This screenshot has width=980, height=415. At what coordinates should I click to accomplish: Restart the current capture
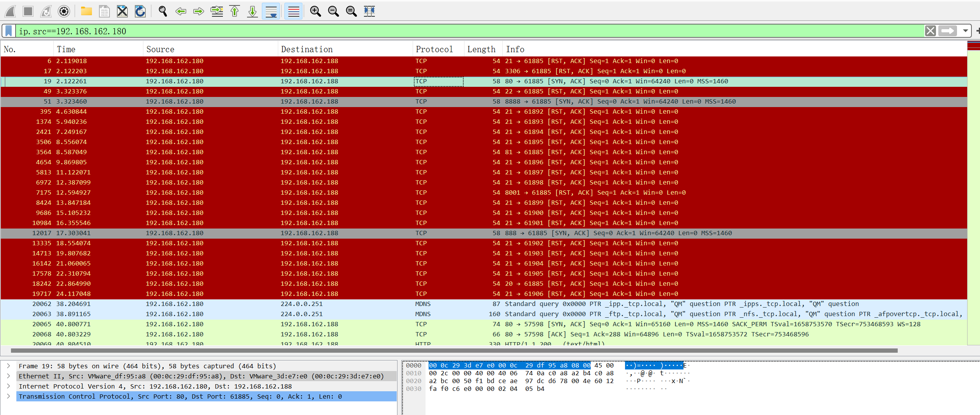(46, 11)
